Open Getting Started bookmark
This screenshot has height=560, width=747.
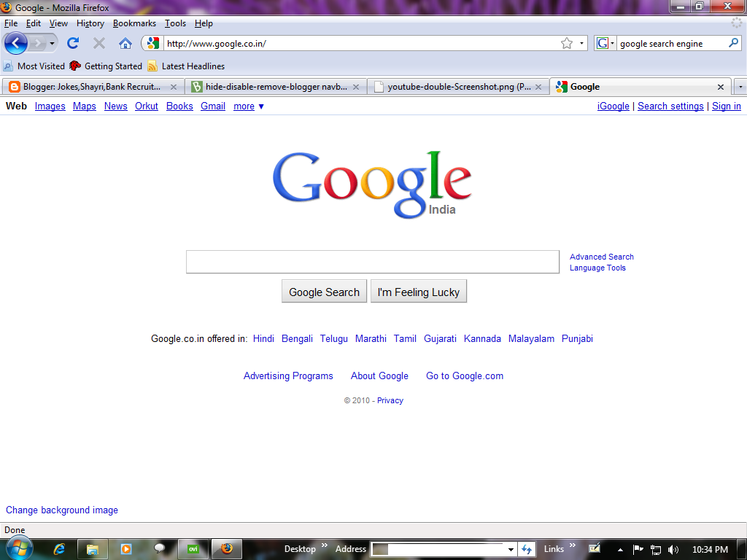(x=106, y=66)
